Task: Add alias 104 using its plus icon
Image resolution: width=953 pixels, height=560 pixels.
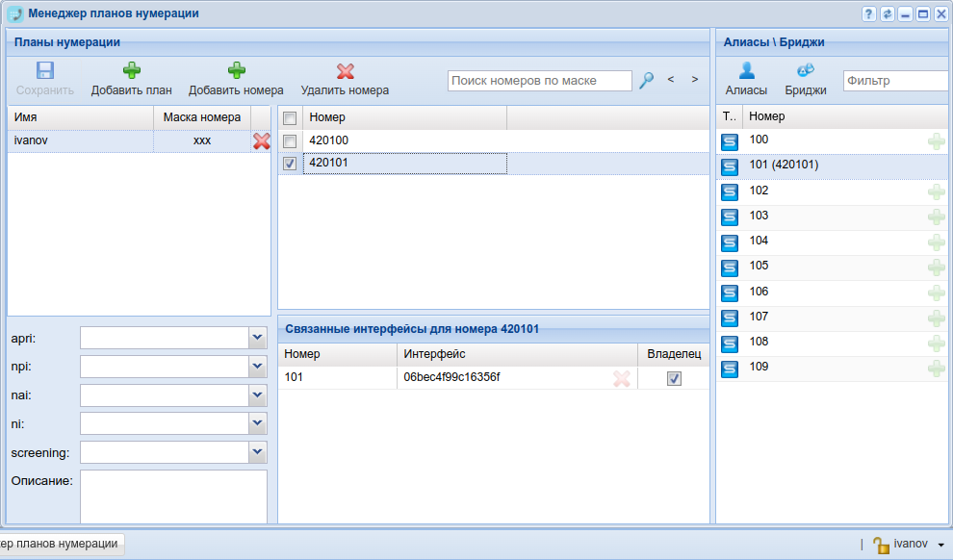Action: [936, 242]
